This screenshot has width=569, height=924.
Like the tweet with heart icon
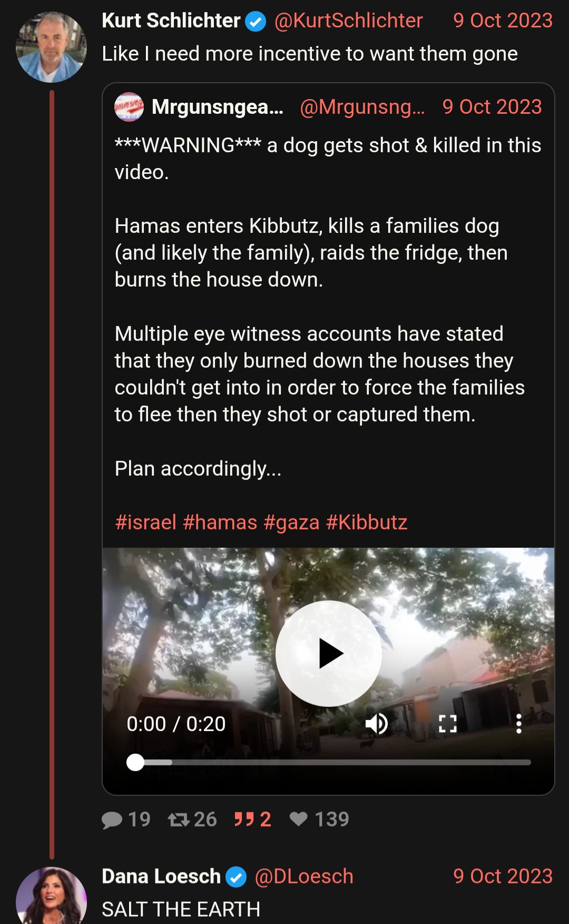[299, 819]
